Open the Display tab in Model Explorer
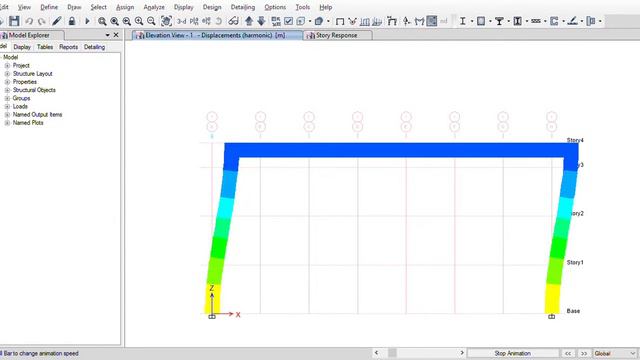The width and height of the screenshot is (640, 360). tap(22, 47)
